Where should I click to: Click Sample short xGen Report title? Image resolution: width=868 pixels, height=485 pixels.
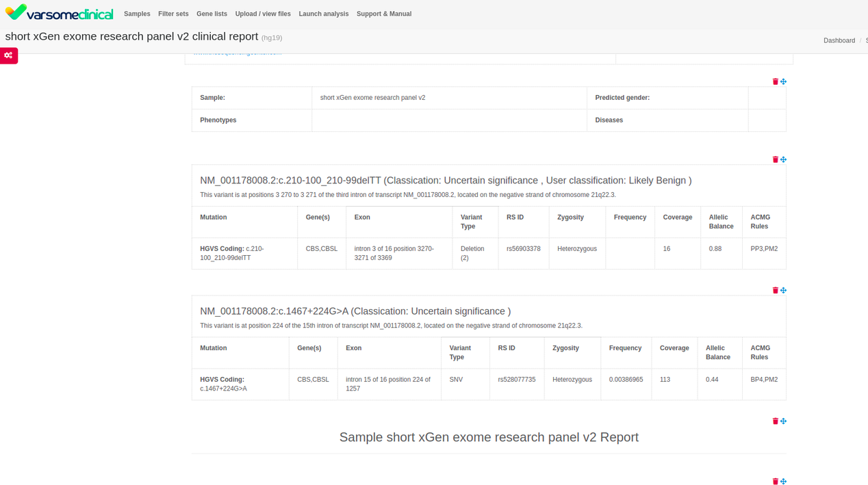click(x=489, y=437)
